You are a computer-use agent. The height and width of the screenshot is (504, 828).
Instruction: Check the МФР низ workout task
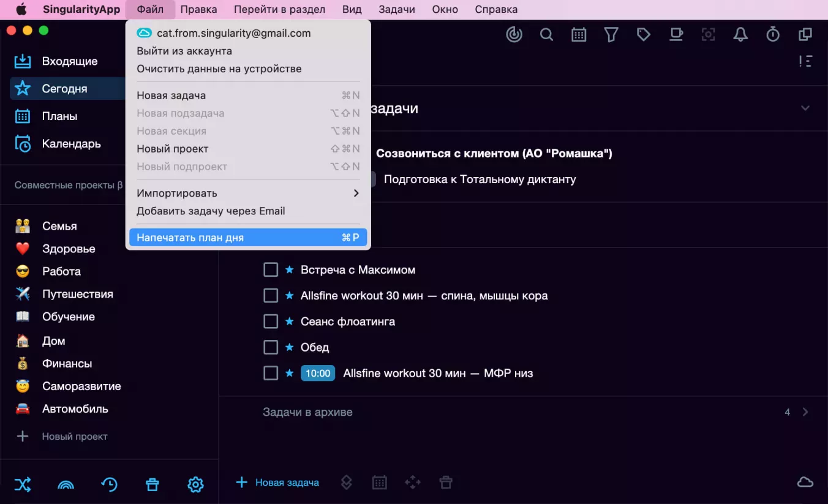[x=271, y=373]
